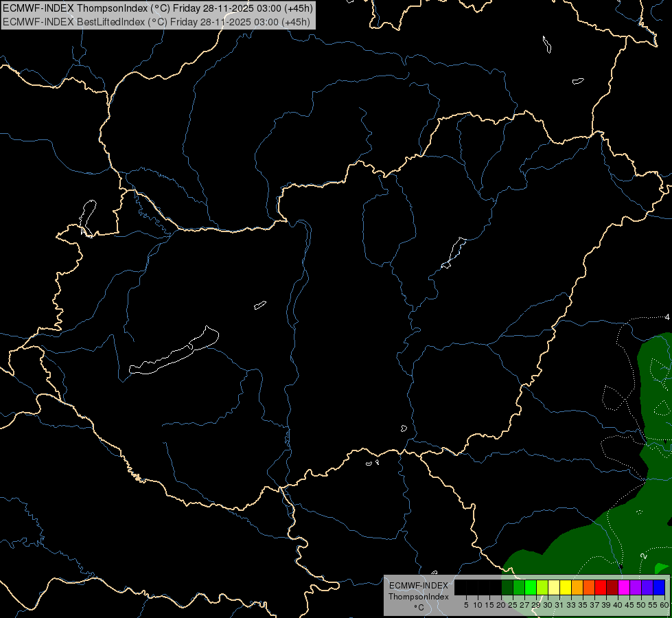This screenshot has width=672, height=618.
Task: Select the pale yellow 30-31 legend swatch
Action: click(x=554, y=587)
